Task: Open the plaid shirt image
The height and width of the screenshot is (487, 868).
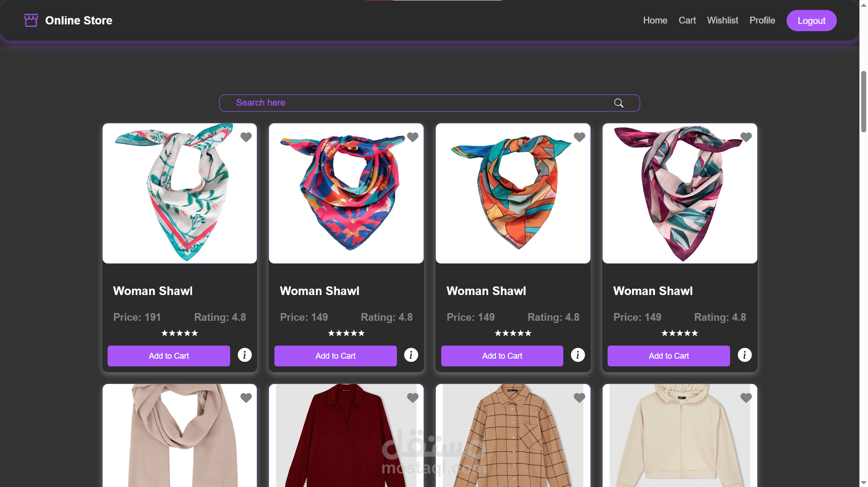Action: 513,435
